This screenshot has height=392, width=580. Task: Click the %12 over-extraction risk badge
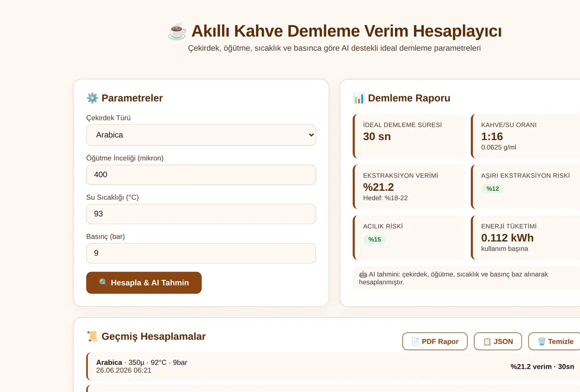point(493,189)
